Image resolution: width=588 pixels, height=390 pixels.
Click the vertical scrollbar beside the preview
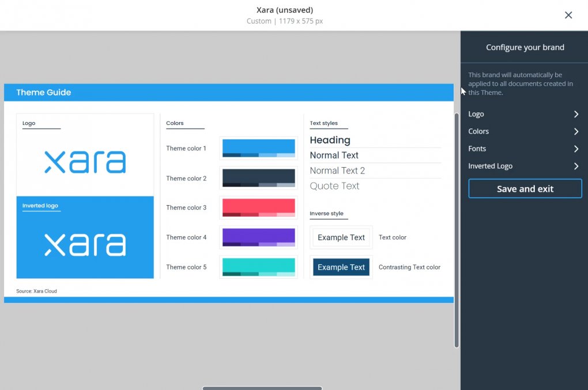pos(457,230)
